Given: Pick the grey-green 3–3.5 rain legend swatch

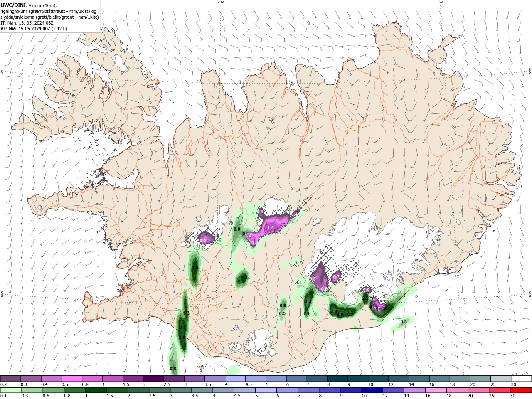Looking at the screenshot, I should tap(180, 390).
